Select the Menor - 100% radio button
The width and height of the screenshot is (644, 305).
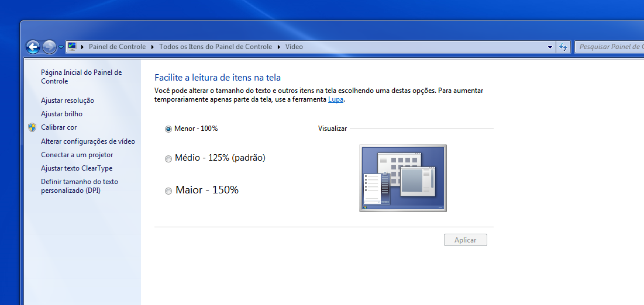tap(168, 129)
